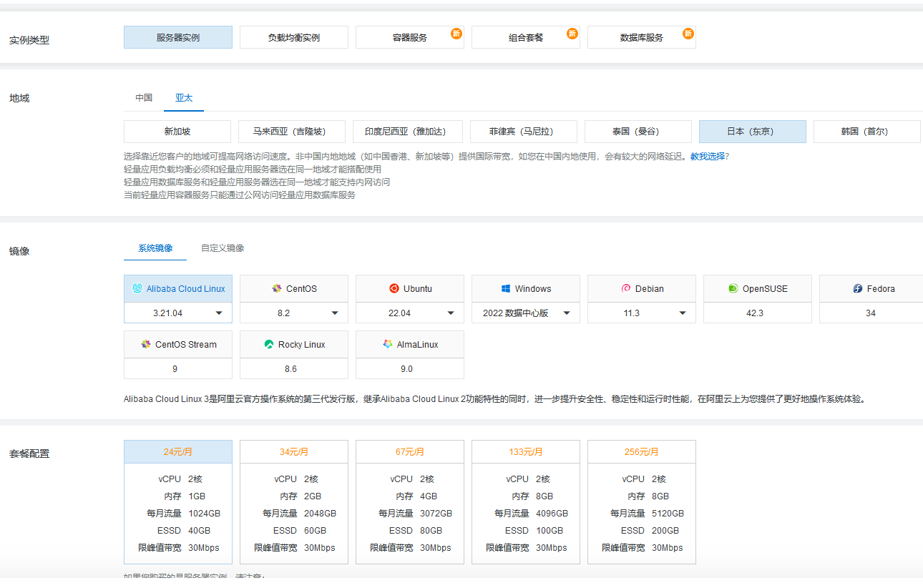Select AlmaLinux image

tap(410, 345)
